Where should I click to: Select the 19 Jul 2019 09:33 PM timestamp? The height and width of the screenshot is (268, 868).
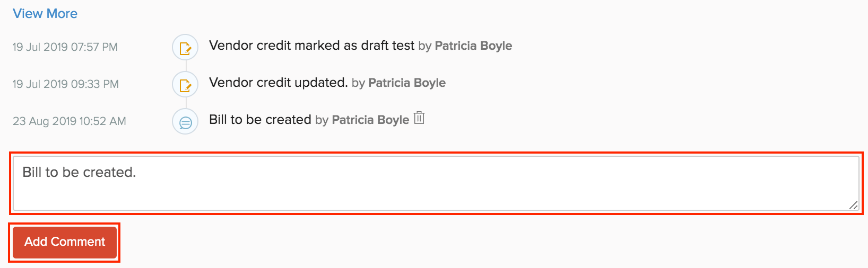coord(66,84)
